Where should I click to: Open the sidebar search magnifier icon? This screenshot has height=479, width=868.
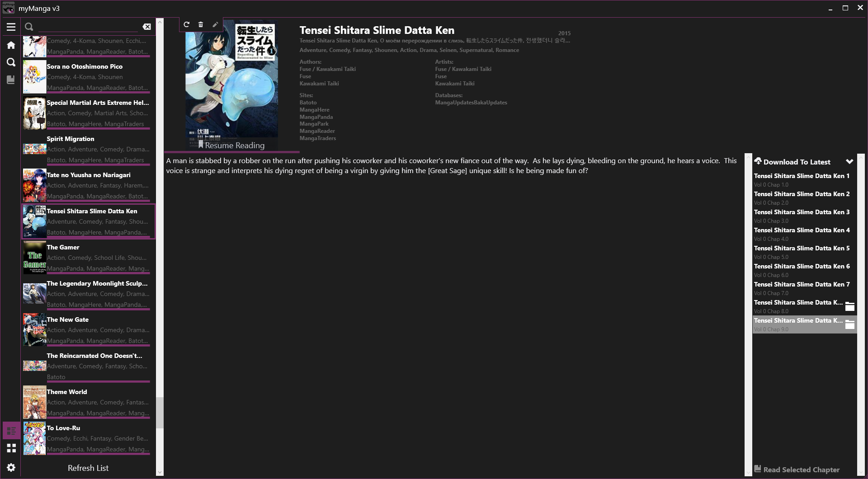tap(11, 62)
